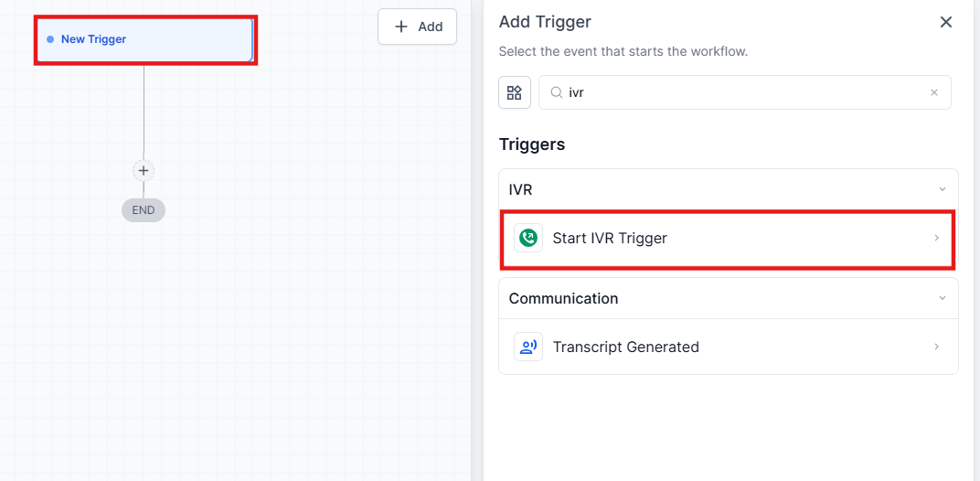Click the IVR section header label
This screenshot has width=980, height=481.
tap(521, 189)
